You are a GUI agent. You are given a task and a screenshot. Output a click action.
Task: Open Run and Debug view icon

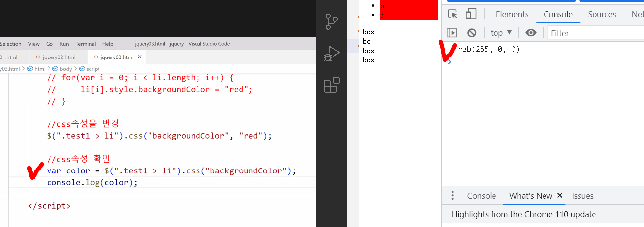pyautogui.click(x=331, y=53)
